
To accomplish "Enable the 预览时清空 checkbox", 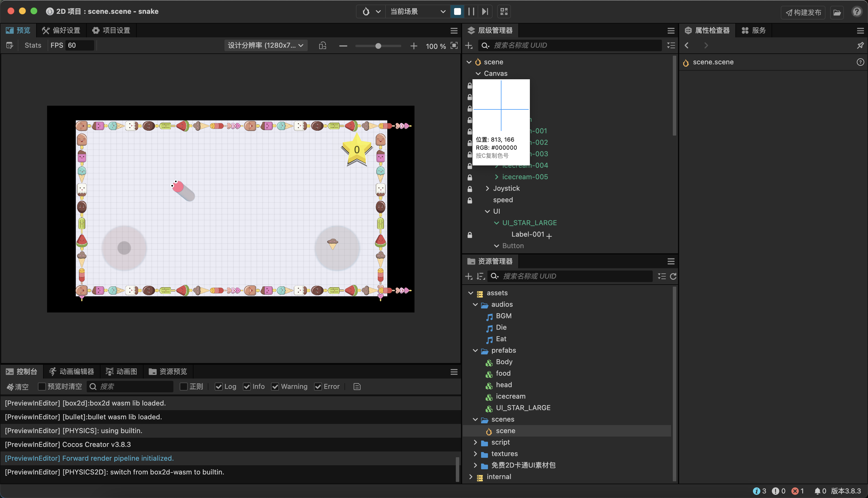I will (42, 387).
